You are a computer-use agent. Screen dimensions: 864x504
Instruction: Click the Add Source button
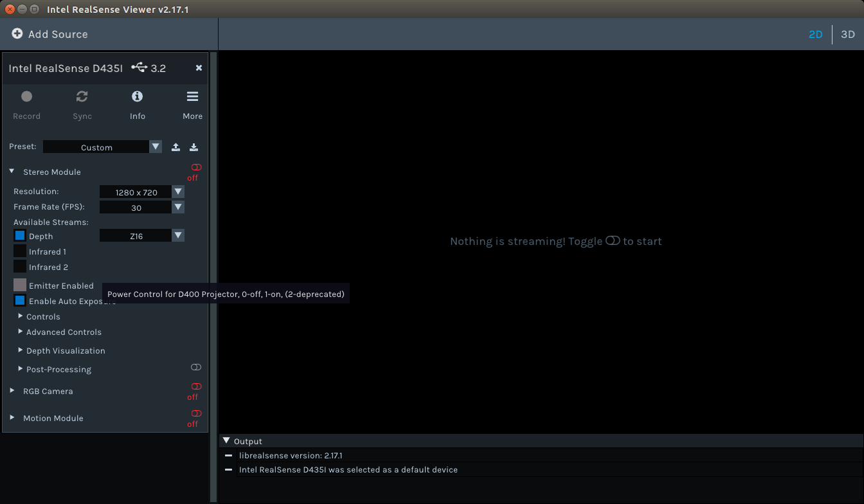[x=50, y=34]
